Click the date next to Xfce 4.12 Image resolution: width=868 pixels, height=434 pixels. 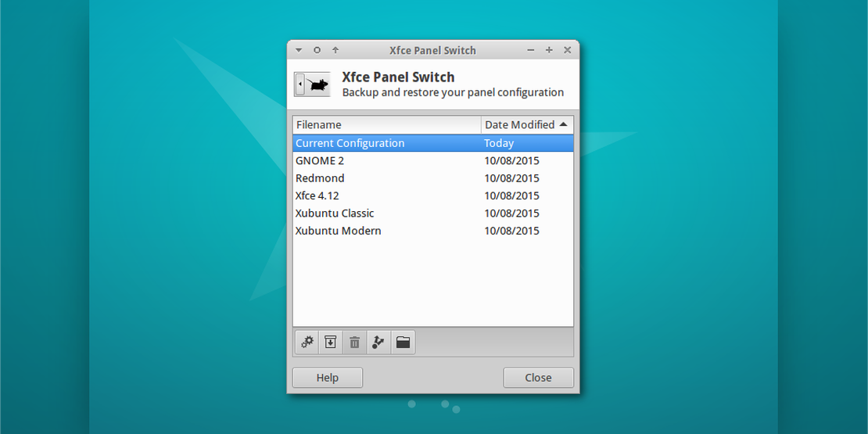pyautogui.click(x=511, y=196)
